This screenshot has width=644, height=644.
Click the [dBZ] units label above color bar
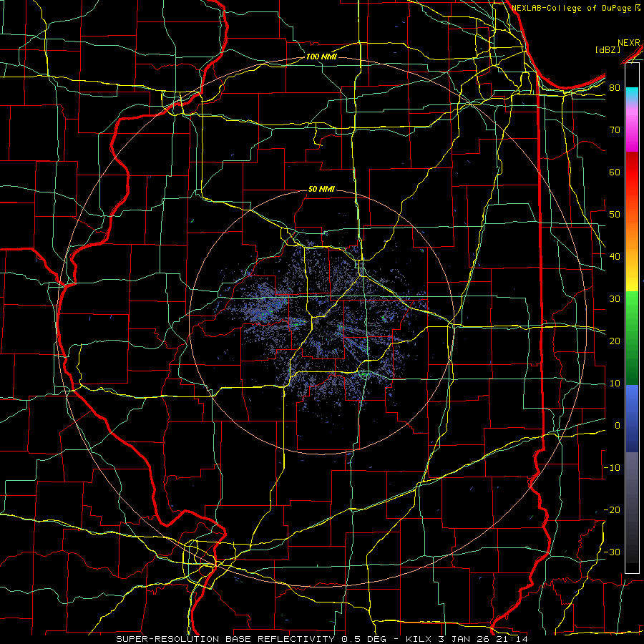tap(608, 49)
